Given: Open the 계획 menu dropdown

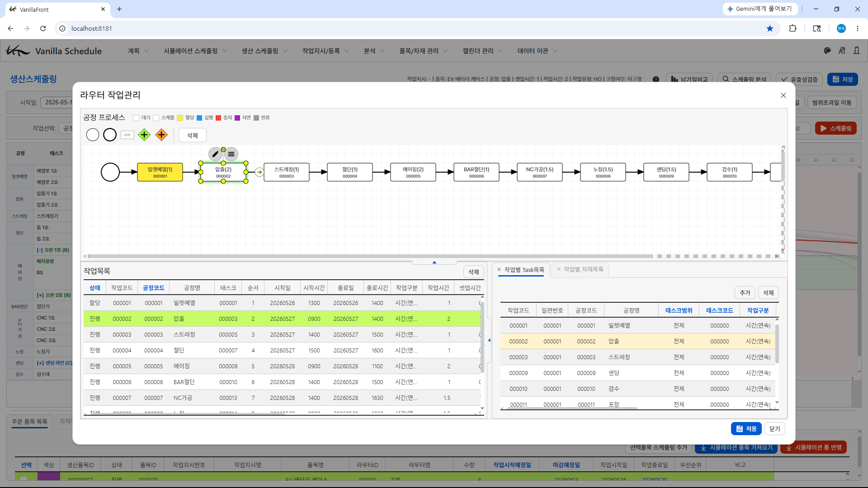Looking at the screenshot, I should pos(138,51).
